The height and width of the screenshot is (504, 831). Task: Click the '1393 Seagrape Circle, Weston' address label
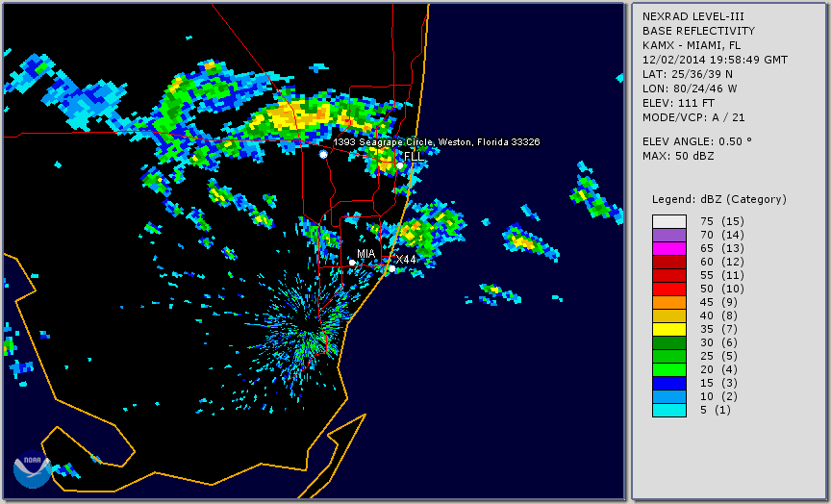(436, 142)
